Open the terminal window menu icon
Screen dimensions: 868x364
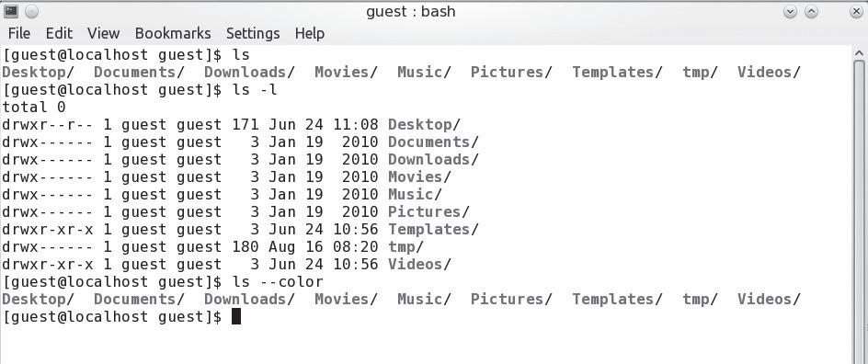pyautogui.click(x=10, y=11)
